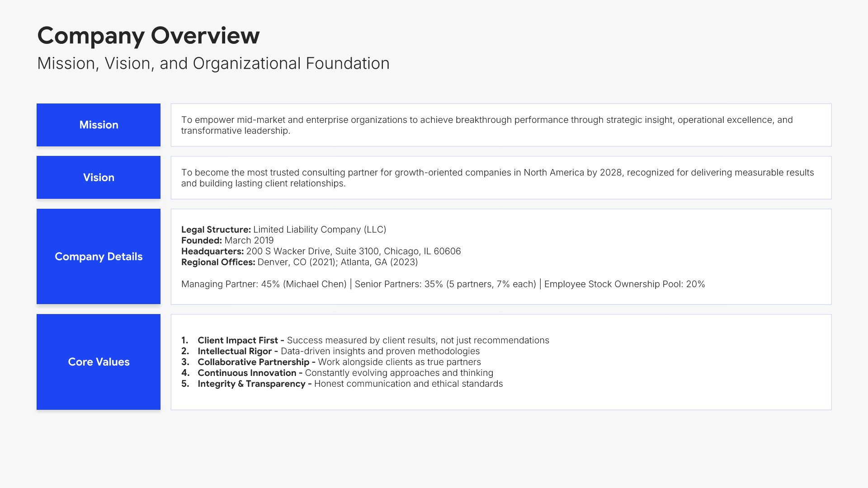The height and width of the screenshot is (488, 868).
Task: Click the vision statement paragraph
Action: pos(497,178)
